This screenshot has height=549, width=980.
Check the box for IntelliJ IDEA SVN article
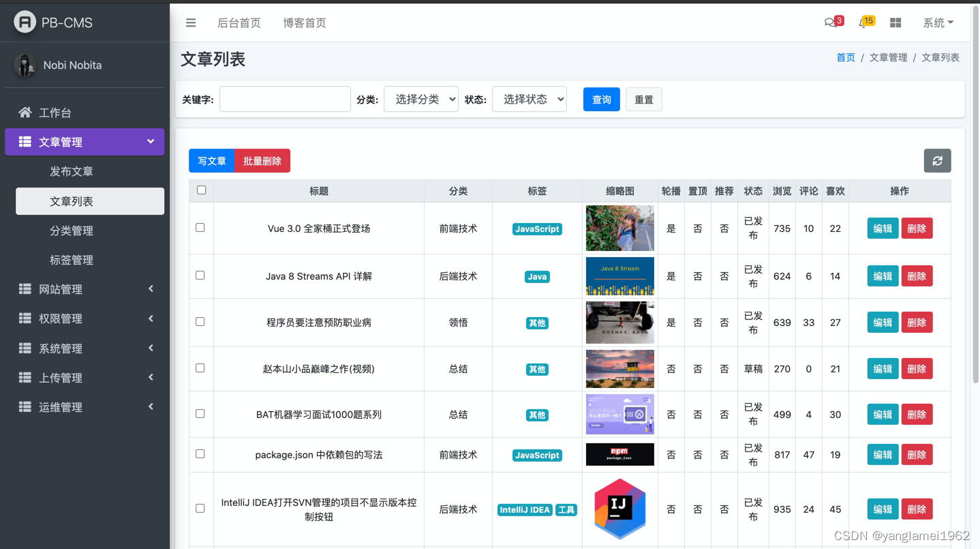point(200,509)
